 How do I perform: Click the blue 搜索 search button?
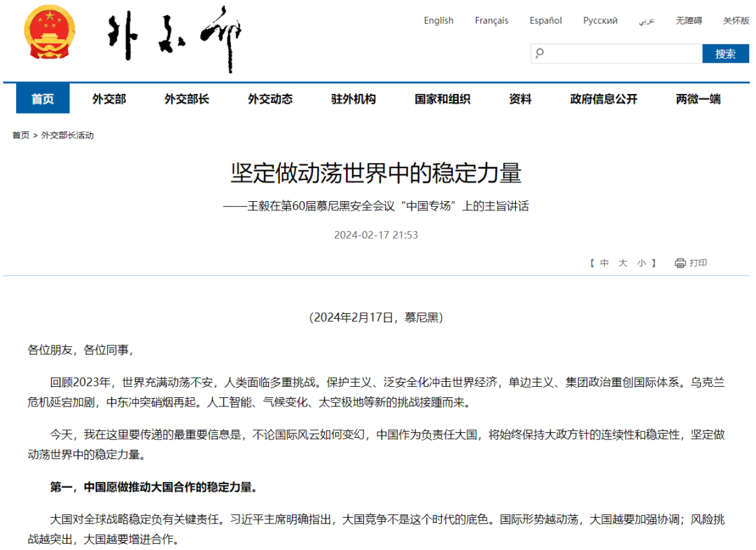tap(725, 53)
